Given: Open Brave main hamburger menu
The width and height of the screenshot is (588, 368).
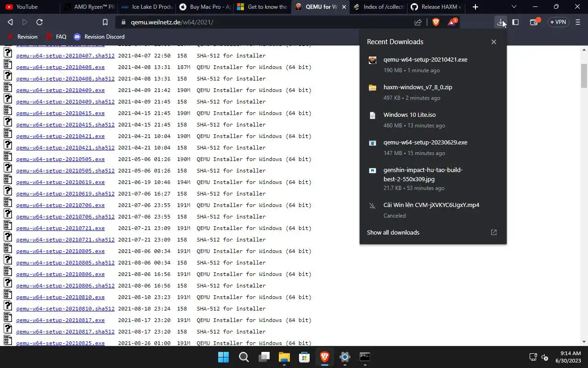Looking at the screenshot, I should [578, 22].
